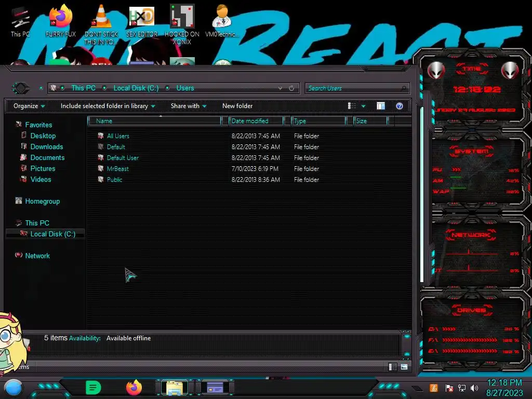The height and width of the screenshot is (399, 532).
Task: Open the purple window taskbar app
Action: [215, 388]
